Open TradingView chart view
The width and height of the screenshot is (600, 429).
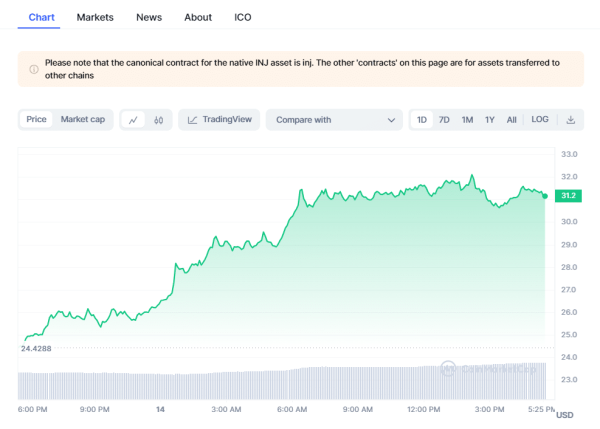click(x=220, y=120)
